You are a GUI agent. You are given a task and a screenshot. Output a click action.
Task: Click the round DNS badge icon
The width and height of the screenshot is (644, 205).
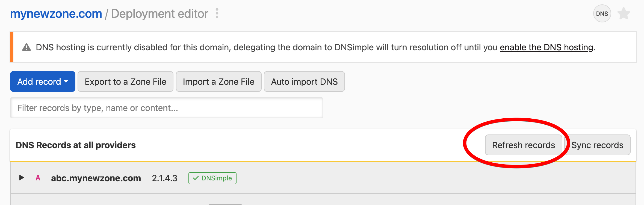pyautogui.click(x=602, y=14)
